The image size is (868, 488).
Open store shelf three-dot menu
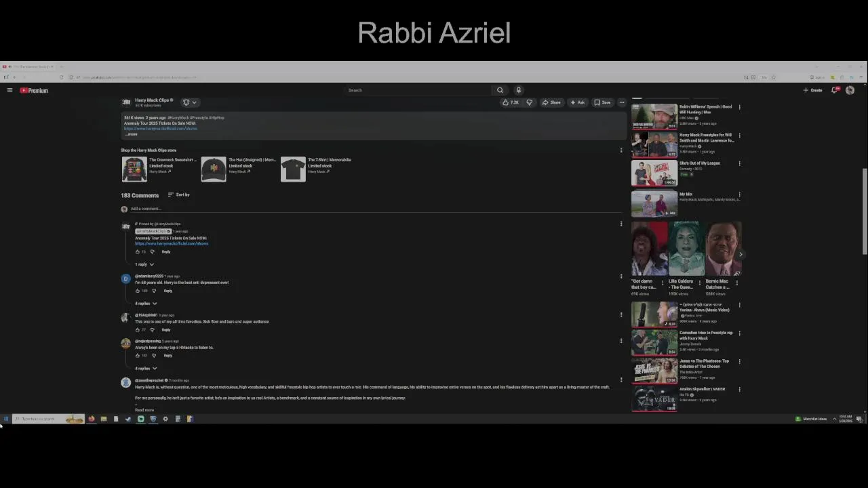621,150
